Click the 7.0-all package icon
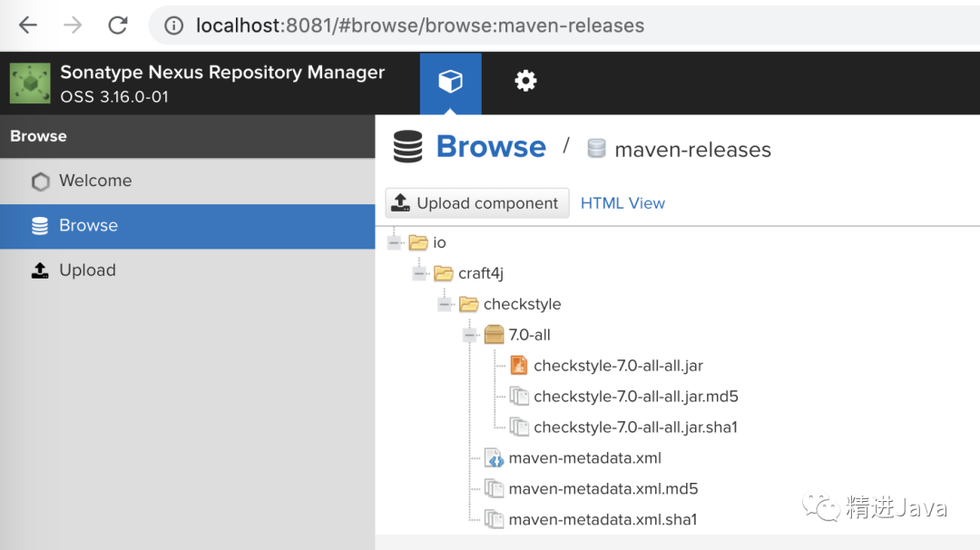This screenshot has height=550, width=980. click(494, 335)
